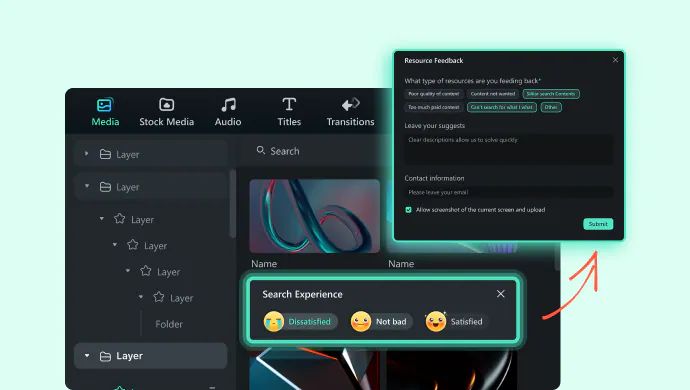Expand the collapsed Layer folder arrow
Viewport: 690px width, 390px height.
coord(87,154)
